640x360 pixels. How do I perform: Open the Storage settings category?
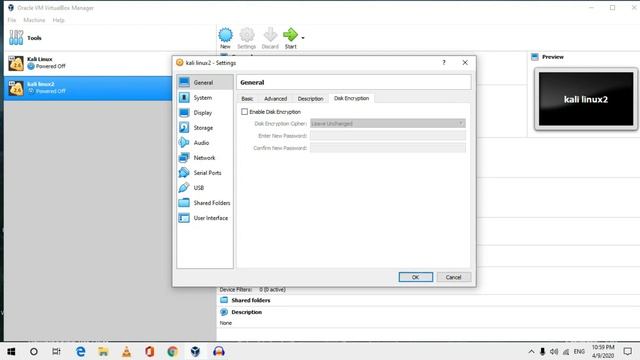[x=205, y=128]
